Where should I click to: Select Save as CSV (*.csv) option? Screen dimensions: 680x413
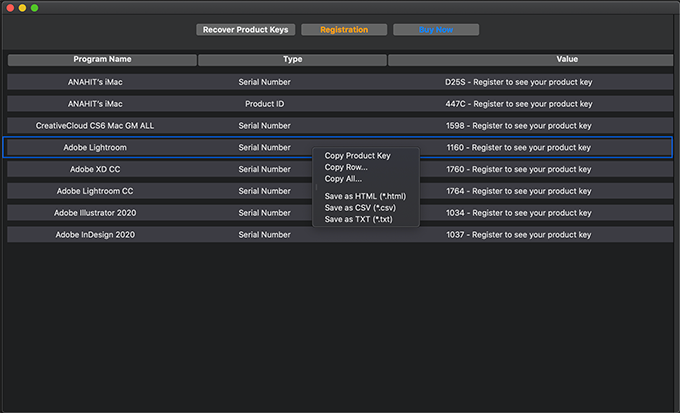pyautogui.click(x=360, y=208)
